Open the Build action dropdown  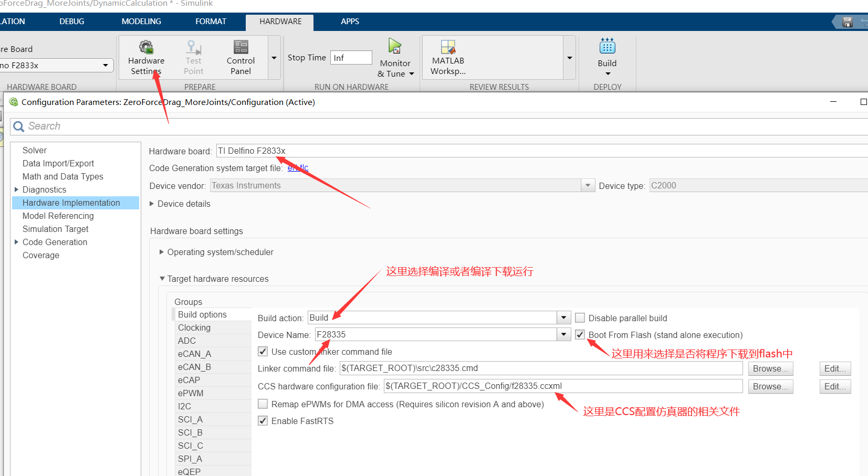click(x=563, y=318)
